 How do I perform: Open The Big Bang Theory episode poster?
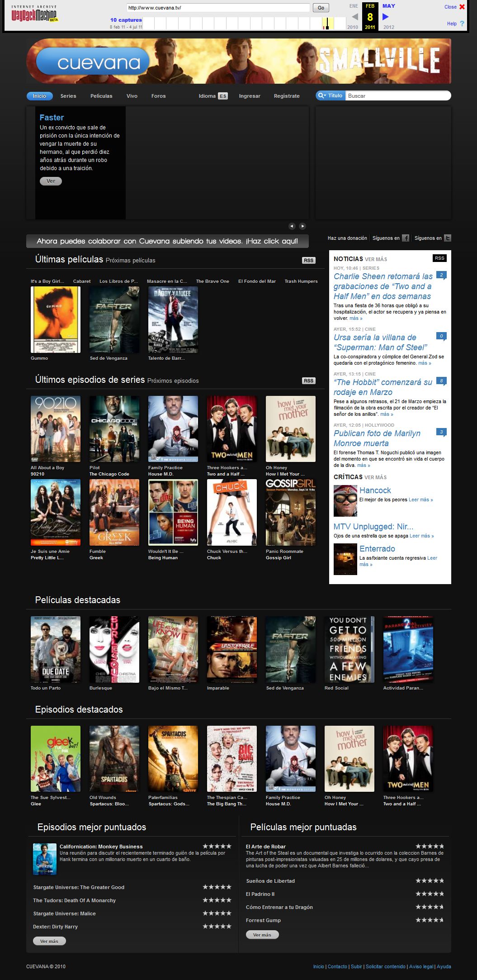(x=232, y=759)
